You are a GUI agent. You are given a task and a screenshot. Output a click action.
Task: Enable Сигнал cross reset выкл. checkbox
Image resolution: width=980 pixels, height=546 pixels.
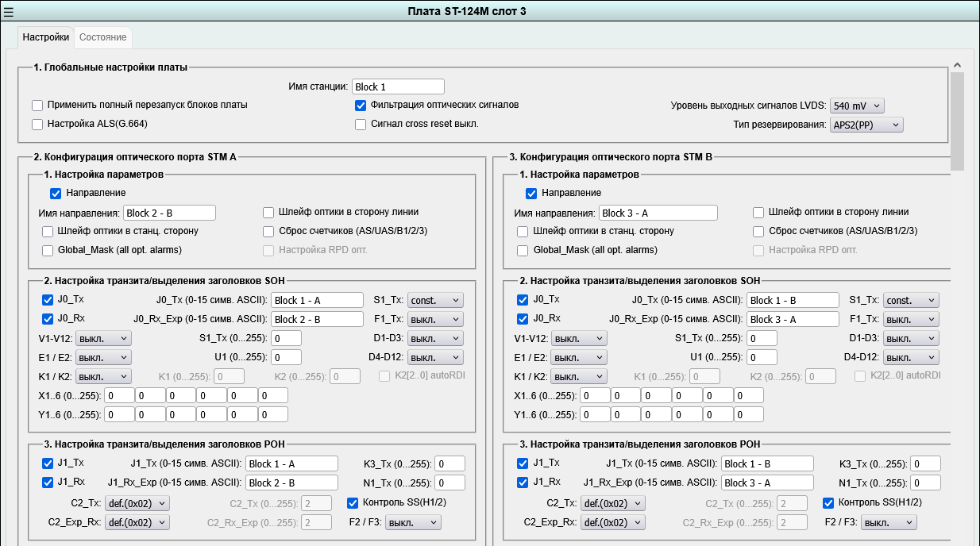[361, 124]
